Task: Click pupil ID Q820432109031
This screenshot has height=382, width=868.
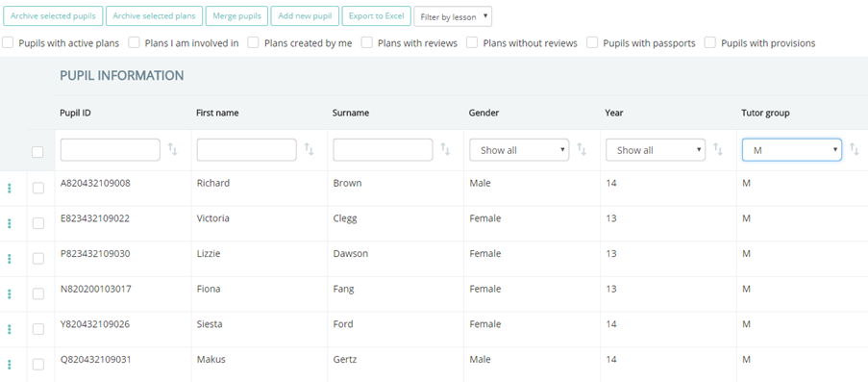Action: point(96,359)
